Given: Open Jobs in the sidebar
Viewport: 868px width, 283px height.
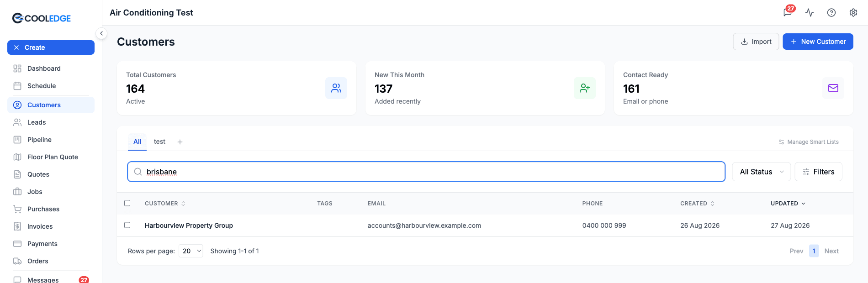Looking at the screenshot, I should (x=51, y=192).
